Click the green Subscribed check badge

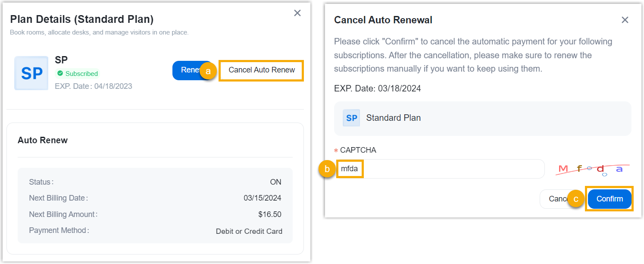click(x=60, y=73)
